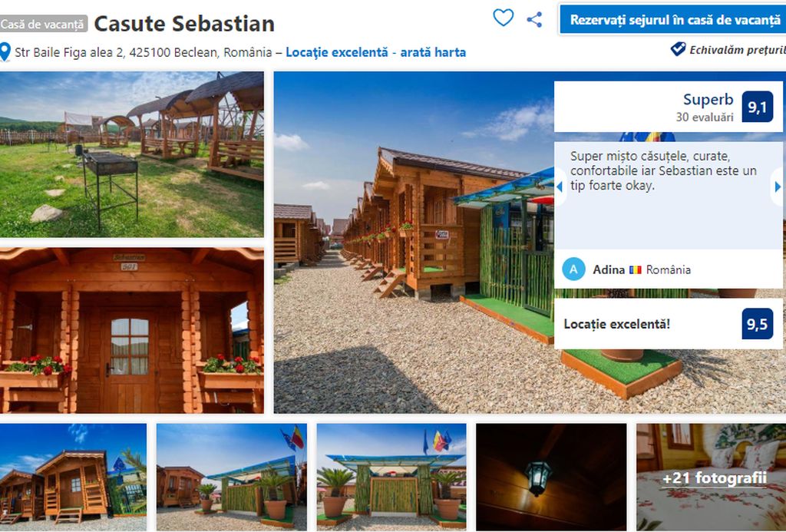Click the price match checkmark icon
Screen dimensions: 786x532
[678, 49]
